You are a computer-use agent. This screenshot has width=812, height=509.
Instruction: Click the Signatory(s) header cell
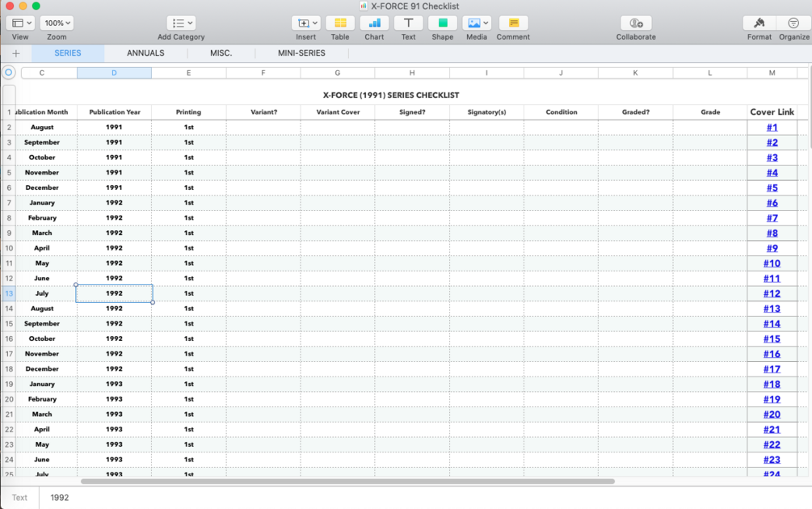486,112
